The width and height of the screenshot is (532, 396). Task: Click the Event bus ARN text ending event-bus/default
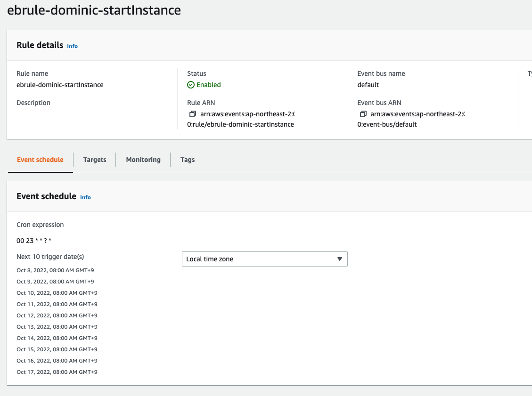tap(387, 124)
